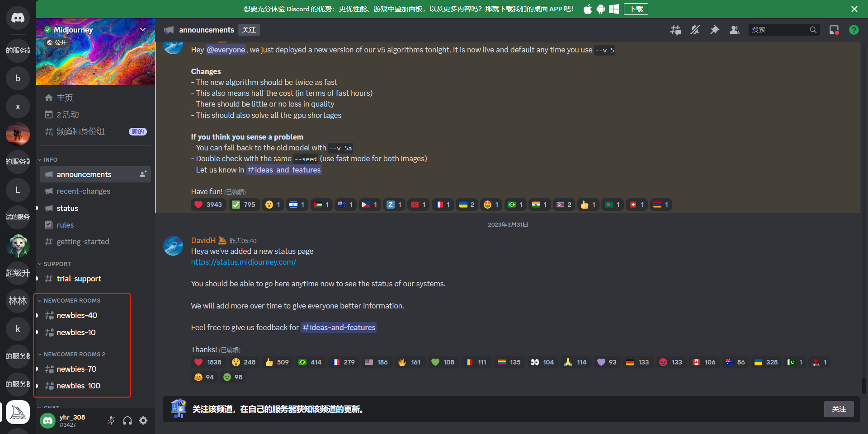Click the search magnifier icon
Viewport: 868px width, 434px height.
coord(813,30)
